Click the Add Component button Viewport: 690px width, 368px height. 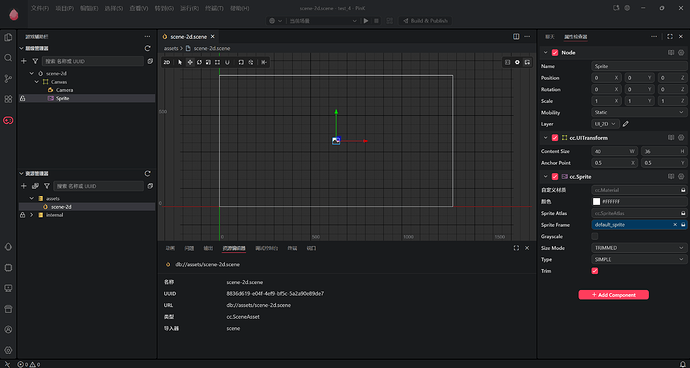click(613, 295)
